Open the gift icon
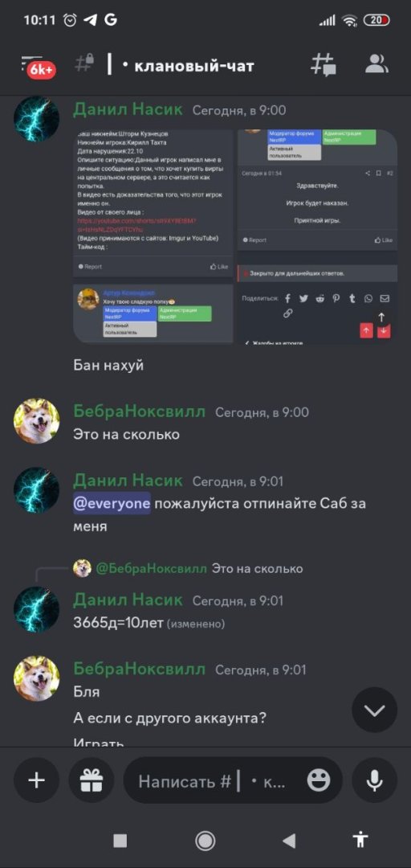 (x=91, y=780)
